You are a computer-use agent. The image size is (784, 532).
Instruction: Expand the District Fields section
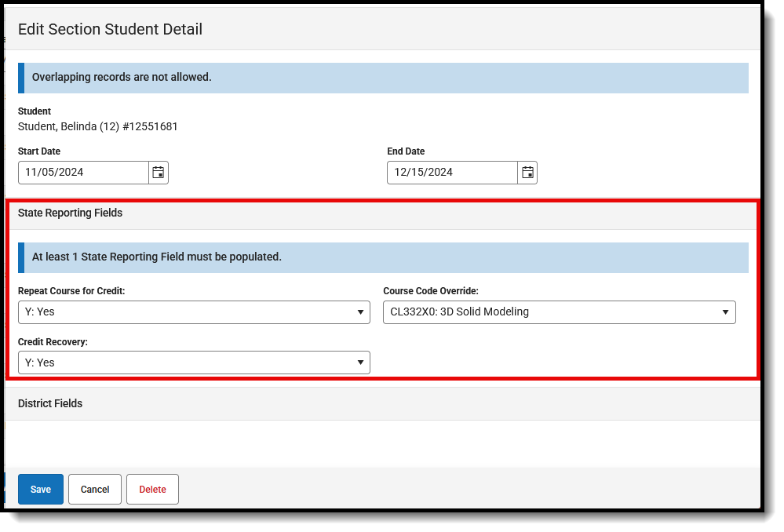(50, 403)
